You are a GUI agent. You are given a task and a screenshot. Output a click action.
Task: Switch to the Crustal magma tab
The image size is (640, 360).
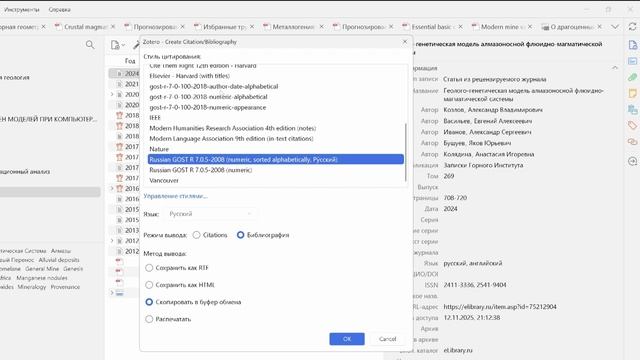pos(86,27)
